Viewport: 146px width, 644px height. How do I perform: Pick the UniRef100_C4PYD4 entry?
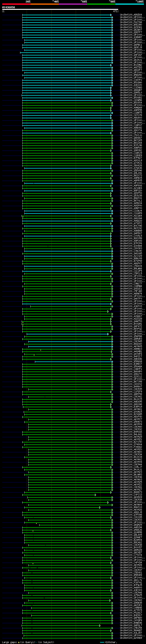131,562
